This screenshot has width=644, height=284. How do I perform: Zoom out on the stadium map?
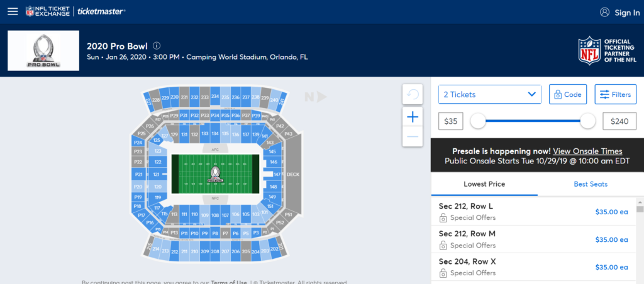(x=413, y=136)
